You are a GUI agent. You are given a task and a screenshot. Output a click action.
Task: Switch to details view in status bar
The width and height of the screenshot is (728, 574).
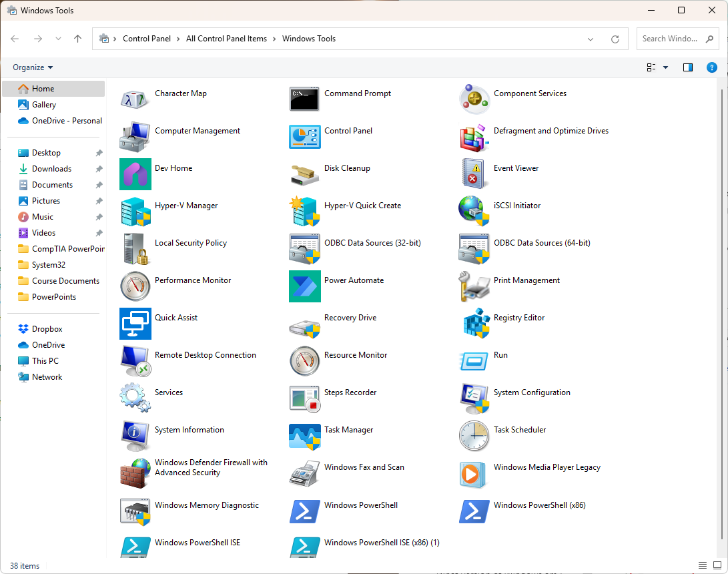coord(703,565)
